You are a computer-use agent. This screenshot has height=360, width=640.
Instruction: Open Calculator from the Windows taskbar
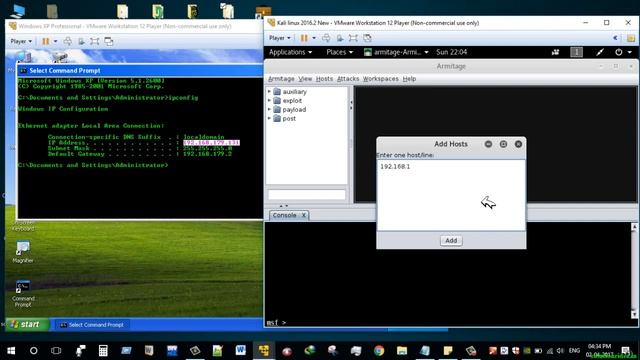[x=103, y=351]
